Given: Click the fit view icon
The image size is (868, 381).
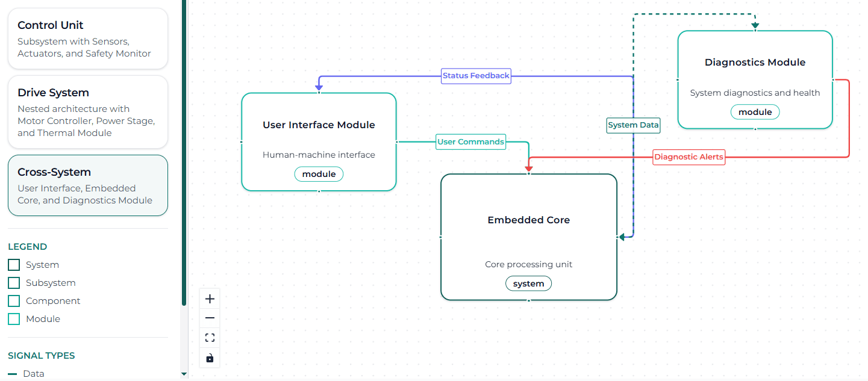Looking at the screenshot, I should (x=210, y=338).
